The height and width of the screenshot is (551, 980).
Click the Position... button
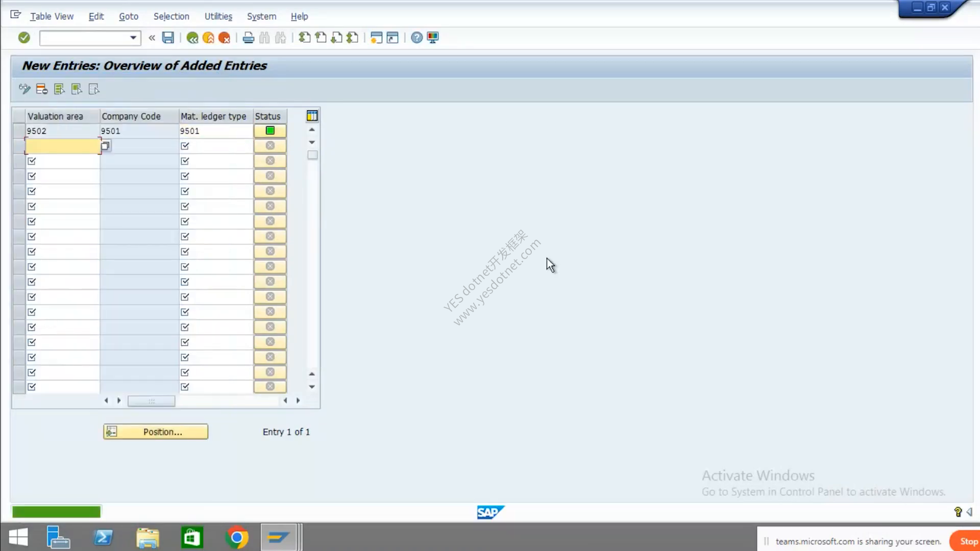(x=156, y=432)
